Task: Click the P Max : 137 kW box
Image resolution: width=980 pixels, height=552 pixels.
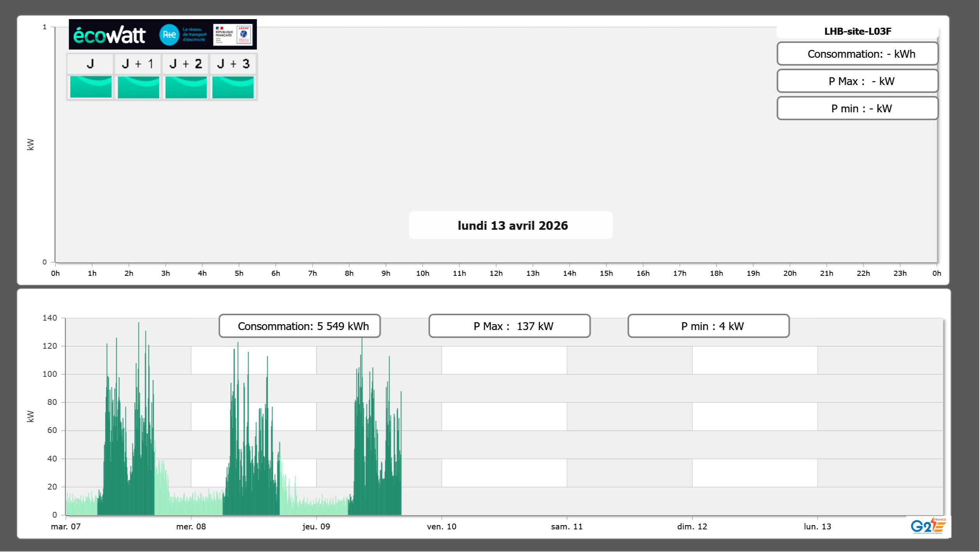Action: coord(509,326)
